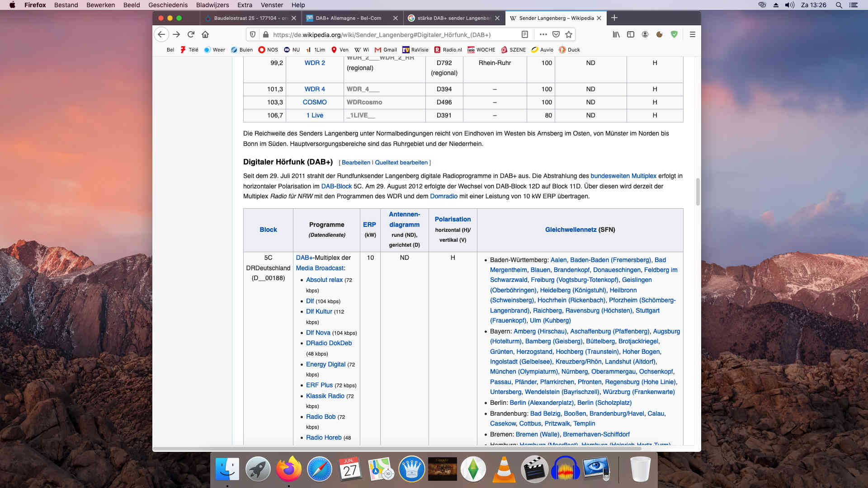Open the Radio.nl bookmark
Image resolution: width=868 pixels, height=488 pixels.
[x=448, y=50]
